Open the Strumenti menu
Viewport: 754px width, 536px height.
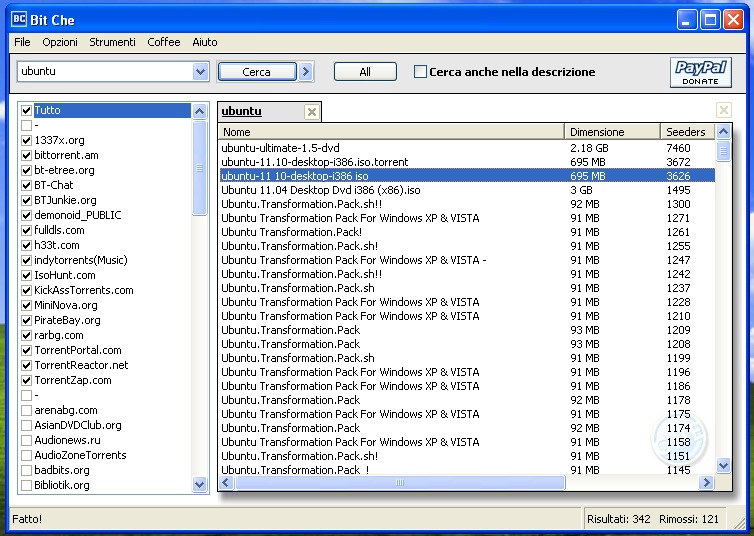(112, 42)
